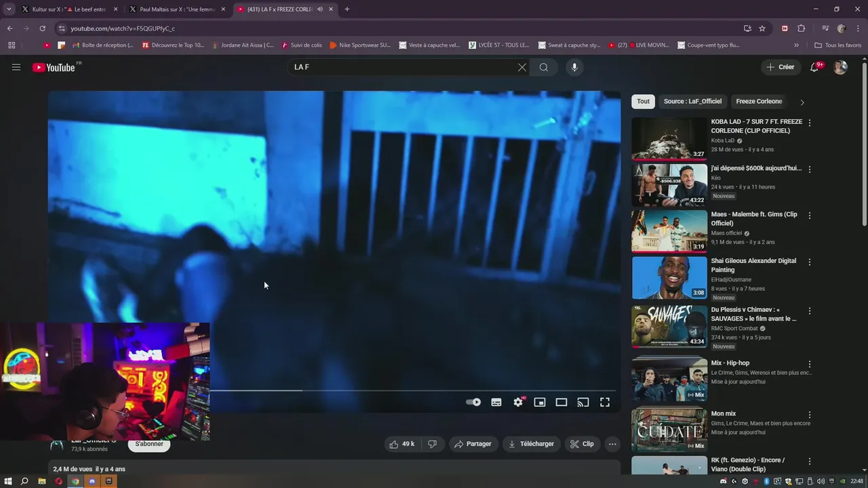Select the Freeze Corleone chip
The image size is (868, 488).
pos(759,102)
